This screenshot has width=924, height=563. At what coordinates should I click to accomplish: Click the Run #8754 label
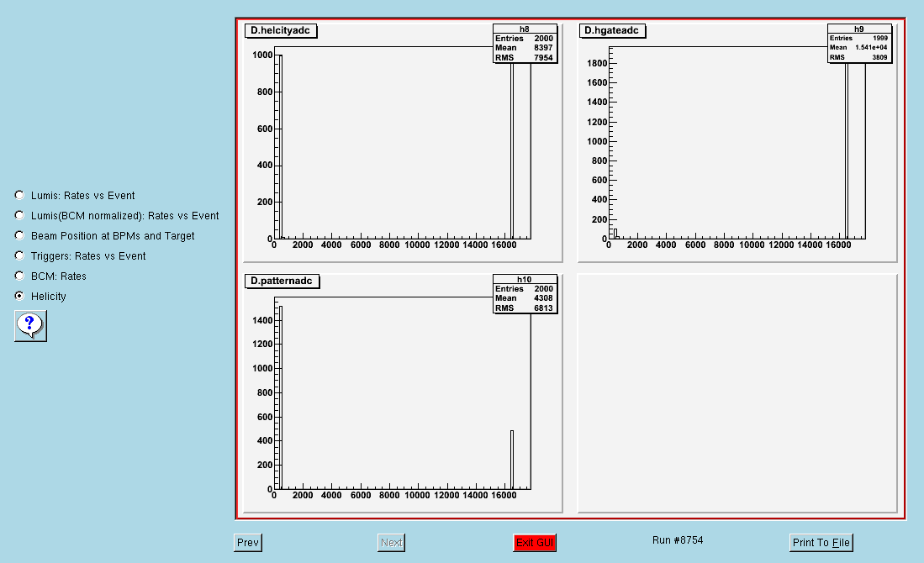click(x=678, y=540)
